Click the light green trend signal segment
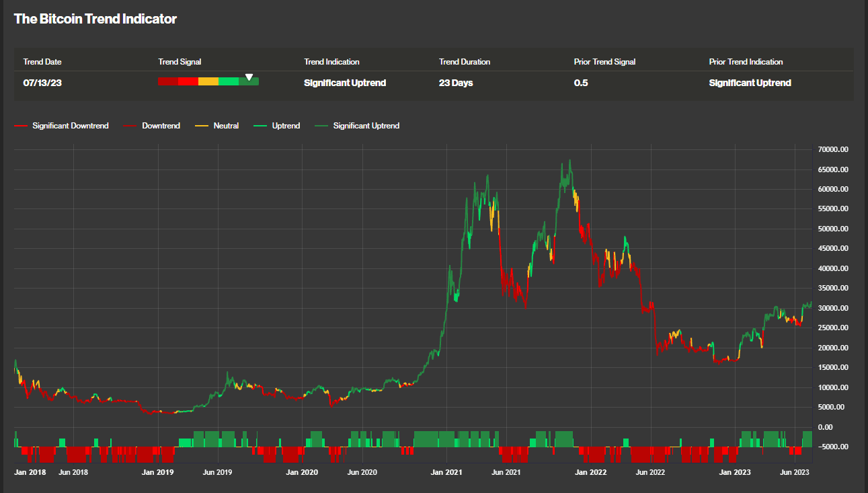The width and height of the screenshot is (868, 493). point(229,81)
